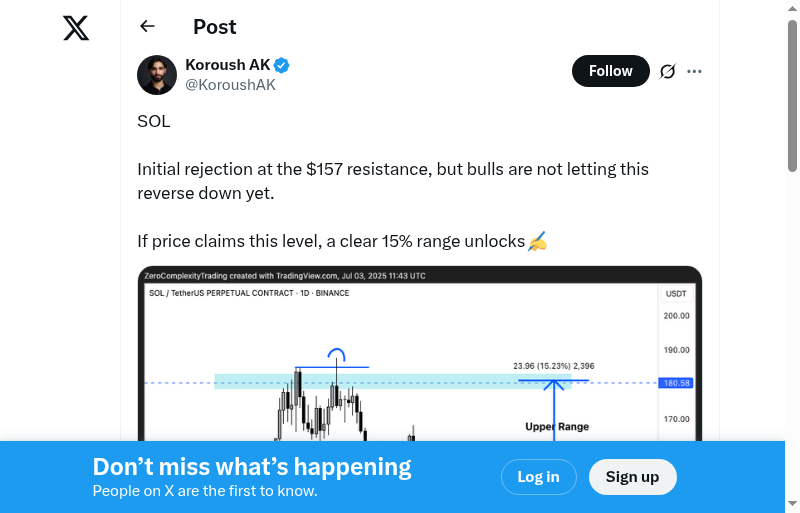Click the 180.58 price label on chart

[677, 383]
